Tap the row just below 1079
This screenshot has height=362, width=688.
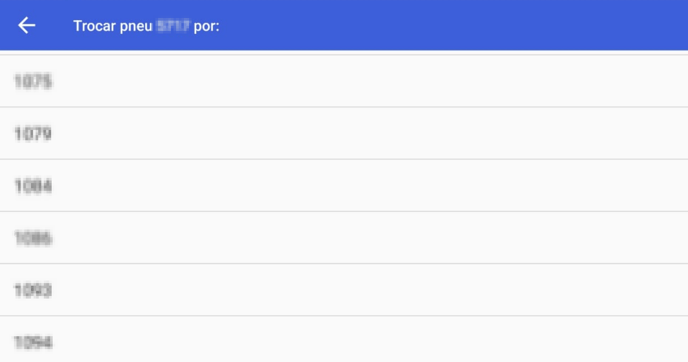click(x=344, y=185)
